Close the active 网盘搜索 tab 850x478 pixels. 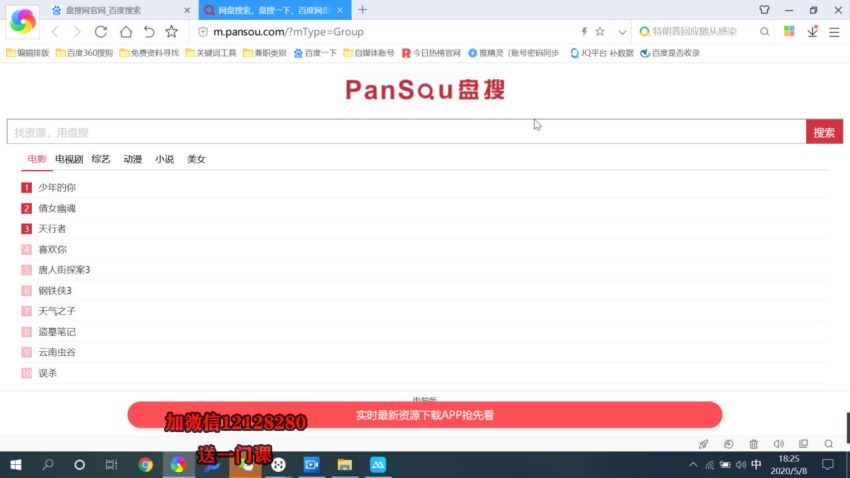click(340, 10)
